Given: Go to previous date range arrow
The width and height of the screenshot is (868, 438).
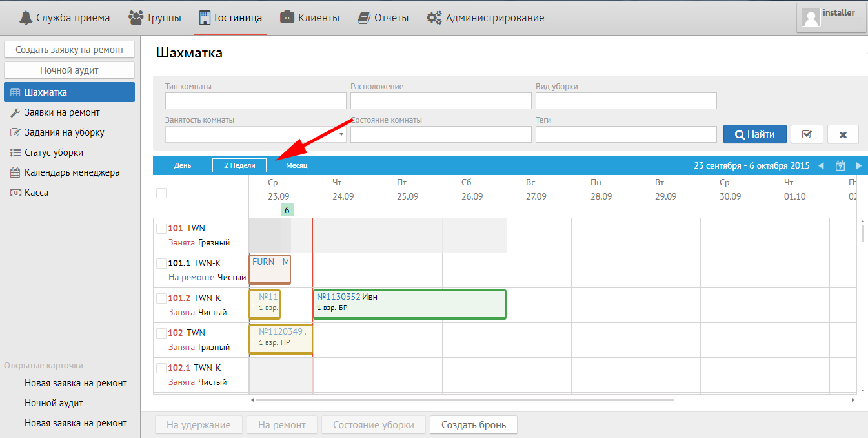Looking at the screenshot, I should 821,166.
